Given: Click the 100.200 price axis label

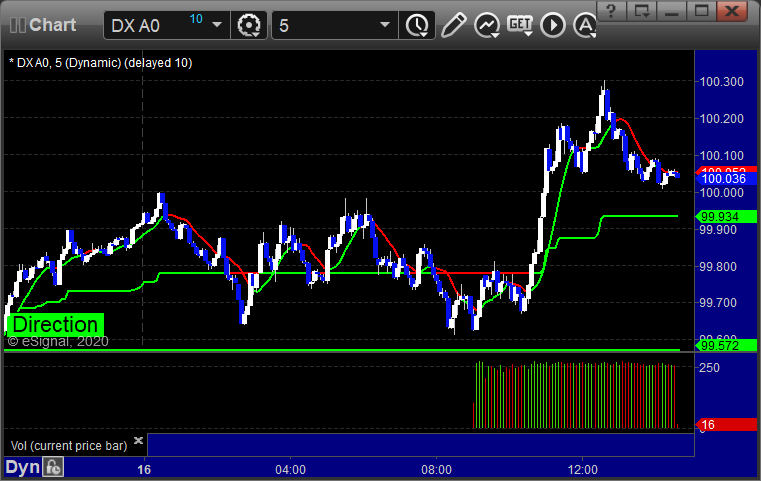Looking at the screenshot, I should point(721,118).
